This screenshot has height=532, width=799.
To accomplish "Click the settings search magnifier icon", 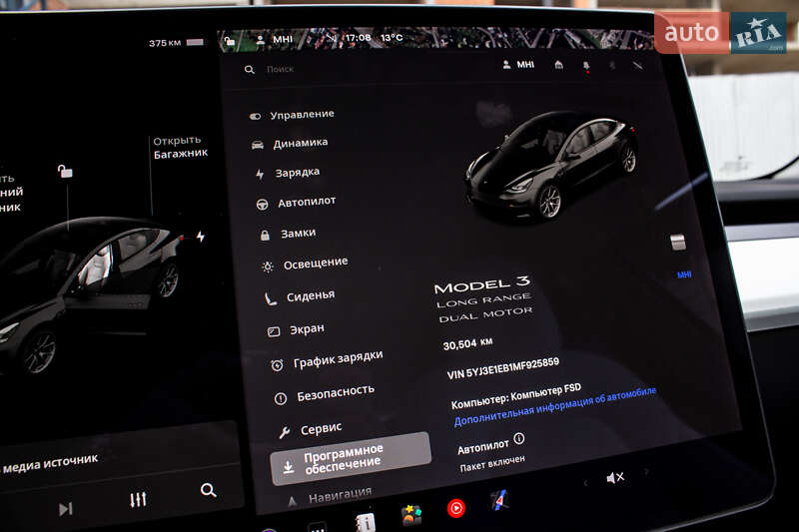I will click(249, 69).
